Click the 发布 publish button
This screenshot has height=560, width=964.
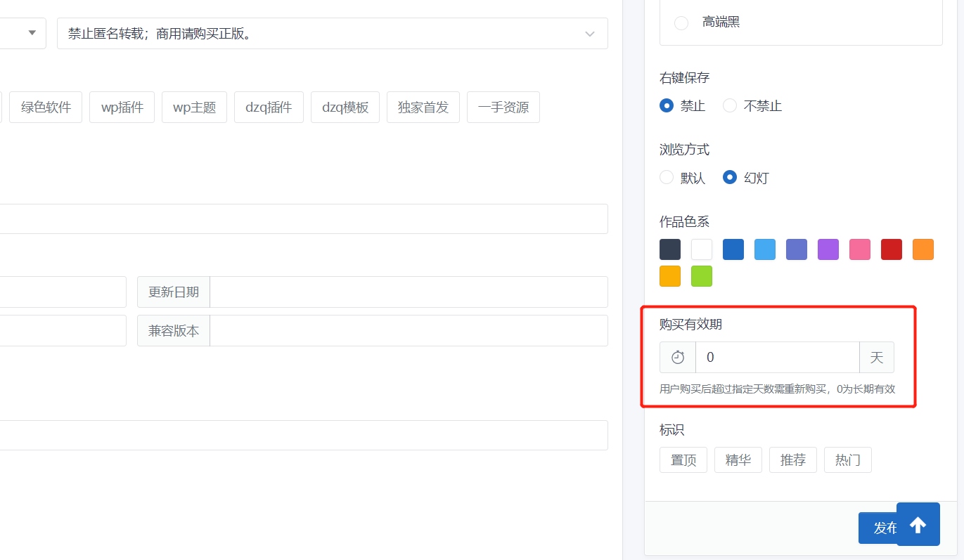pyautogui.click(x=878, y=528)
